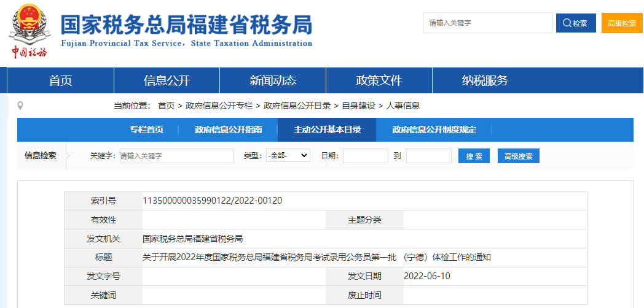Click the 发文字号 row label
This screenshot has width=644, height=308.
coord(103,277)
